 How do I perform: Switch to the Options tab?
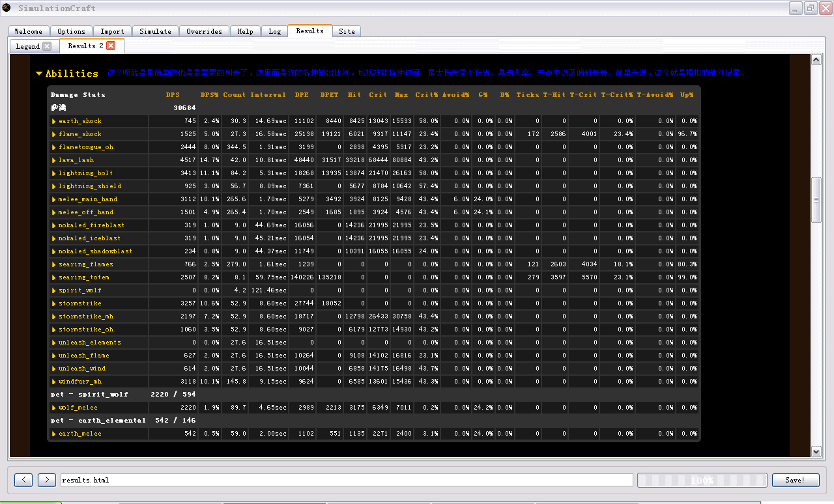tap(71, 31)
